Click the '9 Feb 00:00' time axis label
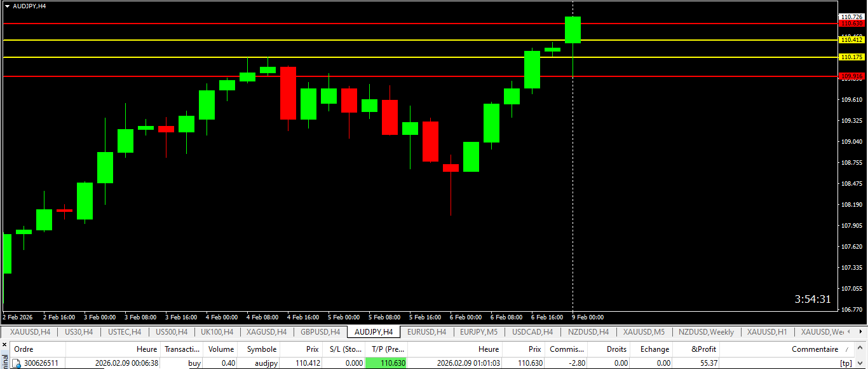Viewport: 868px width, 369px height. pos(588,317)
